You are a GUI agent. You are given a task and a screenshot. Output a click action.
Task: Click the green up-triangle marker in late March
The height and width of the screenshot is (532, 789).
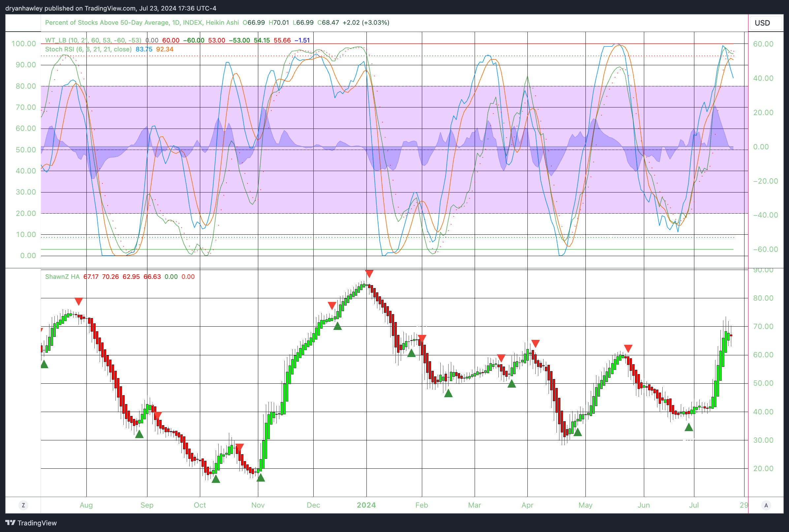coord(512,384)
